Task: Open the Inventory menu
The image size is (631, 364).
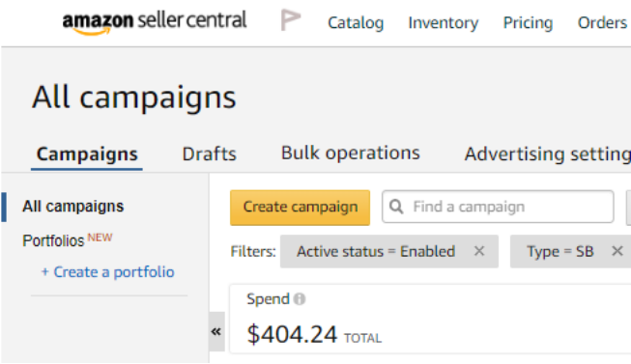Action: click(x=444, y=22)
